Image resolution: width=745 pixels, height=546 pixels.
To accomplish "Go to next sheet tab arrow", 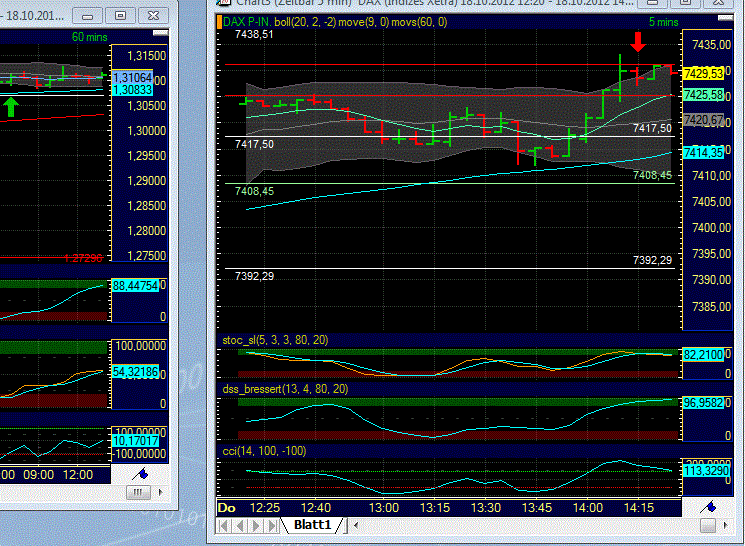I will tap(256, 526).
